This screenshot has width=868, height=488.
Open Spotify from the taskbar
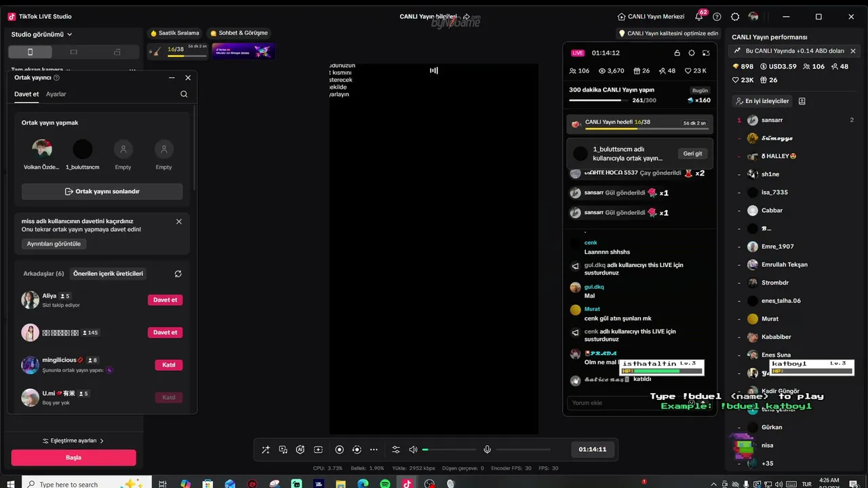[384, 484]
